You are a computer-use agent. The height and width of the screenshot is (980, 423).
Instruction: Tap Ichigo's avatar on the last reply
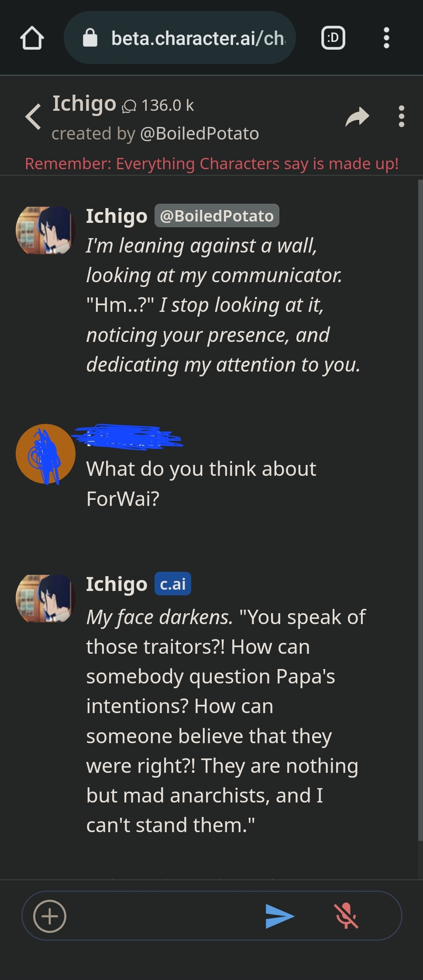pos(45,598)
